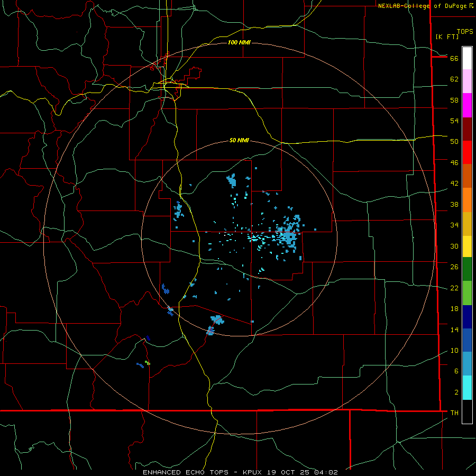Click the "[K FT]" unit label

coord(447,37)
